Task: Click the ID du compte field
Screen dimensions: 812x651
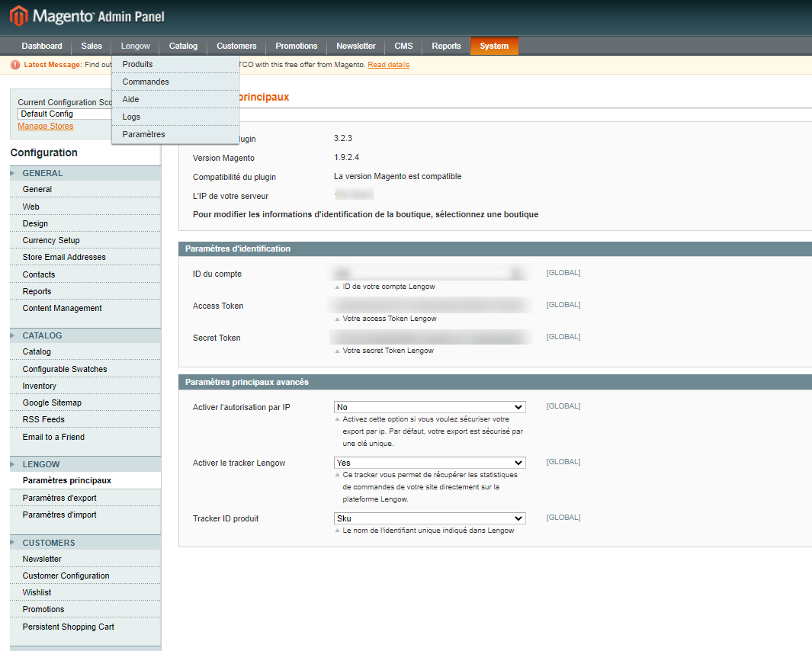Action: click(430, 273)
